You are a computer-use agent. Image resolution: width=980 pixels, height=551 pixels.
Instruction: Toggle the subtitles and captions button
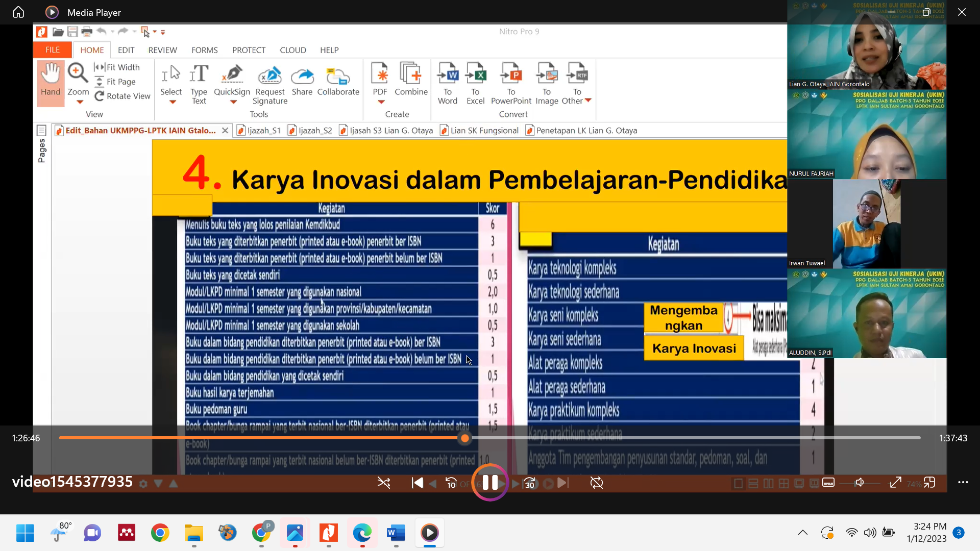tap(828, 483)
